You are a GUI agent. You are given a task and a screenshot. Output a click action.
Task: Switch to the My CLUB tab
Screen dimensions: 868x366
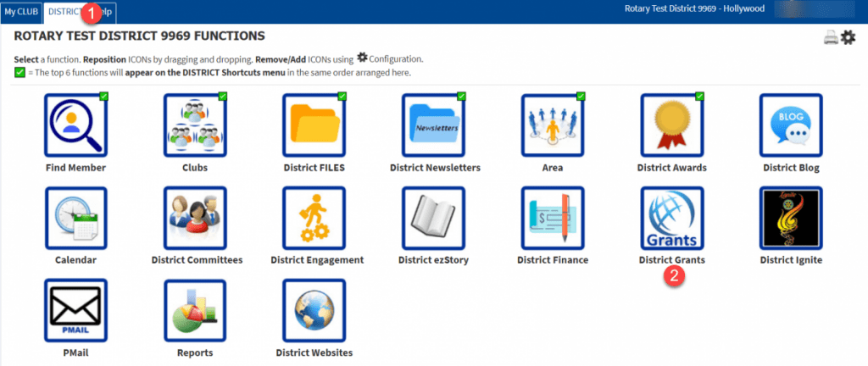(x=21, y=12)
